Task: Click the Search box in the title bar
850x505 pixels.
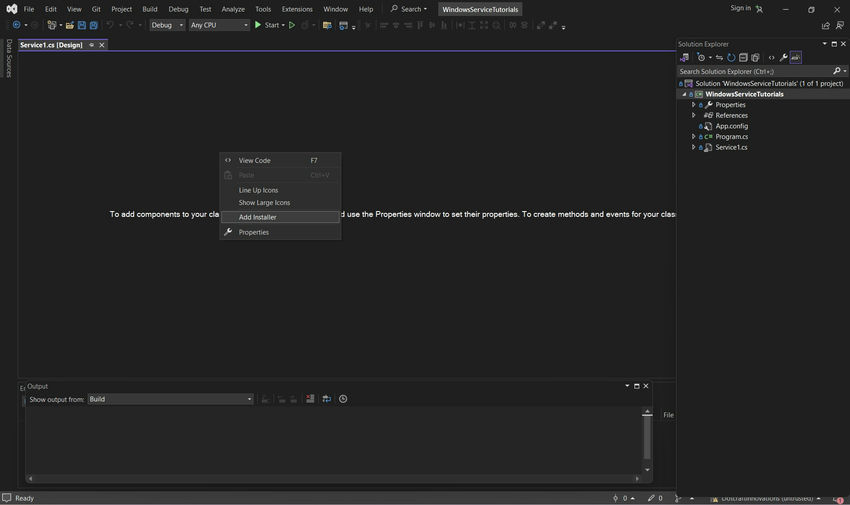Action: coord(409,9)
